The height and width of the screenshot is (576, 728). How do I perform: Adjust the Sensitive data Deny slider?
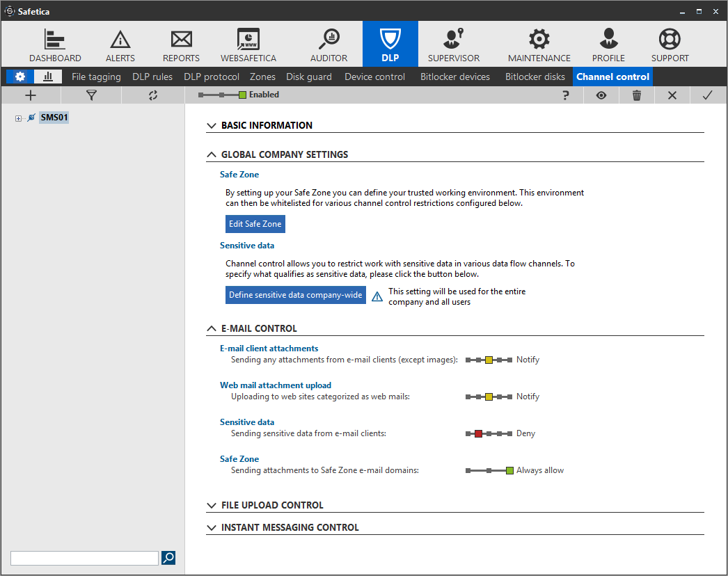click(479, 433)
